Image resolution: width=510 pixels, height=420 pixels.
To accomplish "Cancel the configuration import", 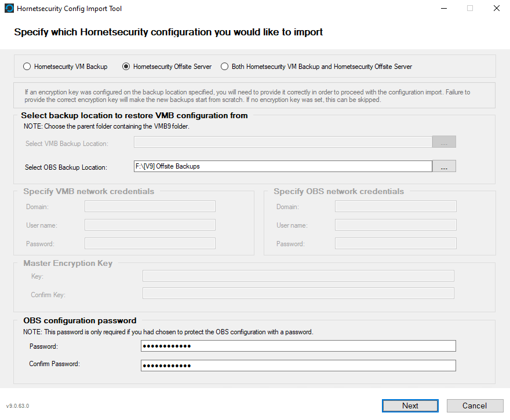I will pos(475,406).
